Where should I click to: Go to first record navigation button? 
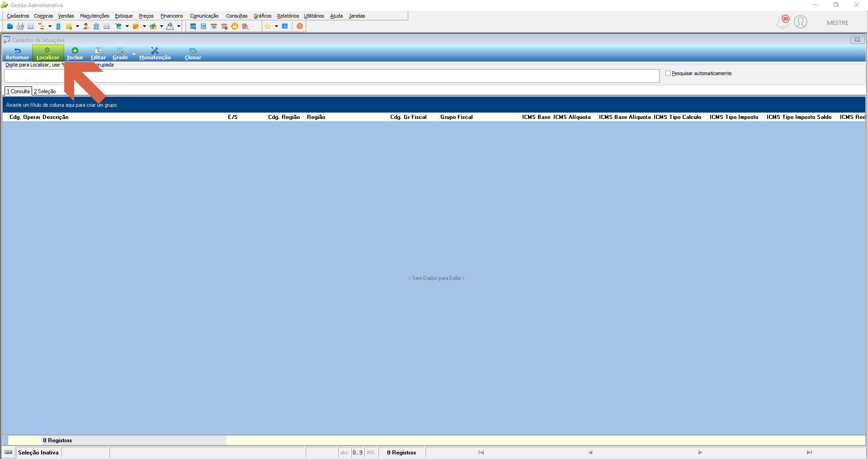(481, 452)
